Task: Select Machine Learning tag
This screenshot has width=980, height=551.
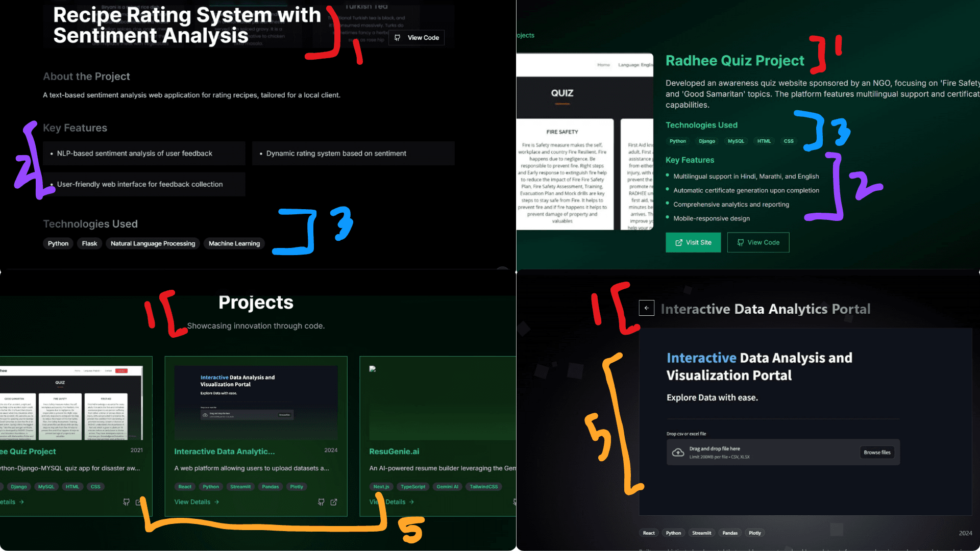Action: point(234,243)
